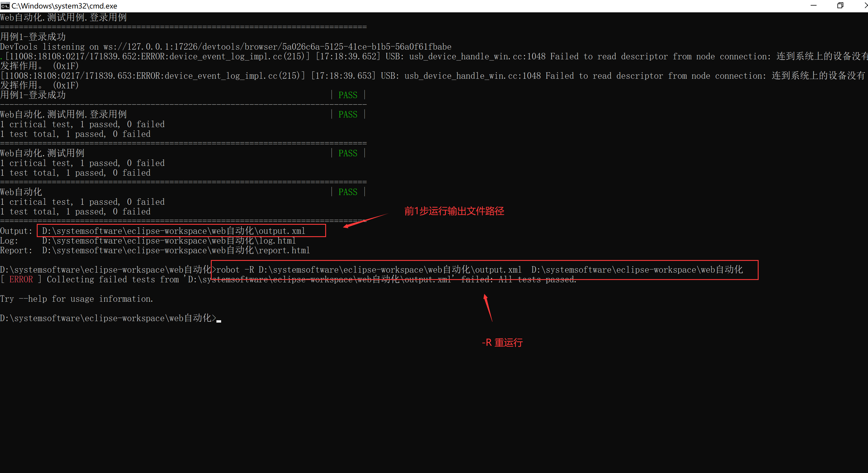Click the red ERROR label
Image resolution: width=868 pixels, height=473 pixels.
(x=21, y=279)
